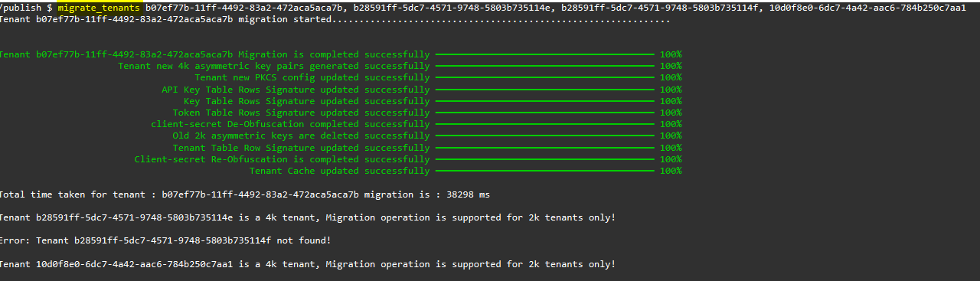Click tenant ID argument ending 735114f in command

(661, 7)
